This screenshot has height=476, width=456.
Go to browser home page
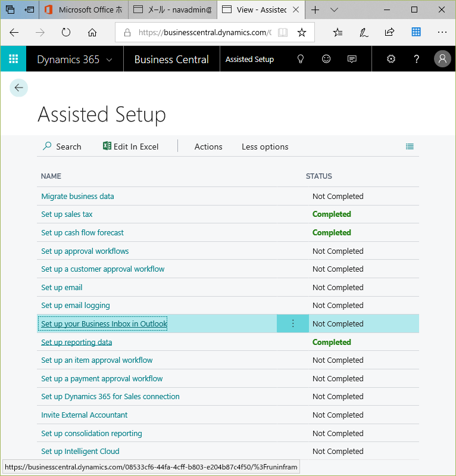(x=92, y=33)
